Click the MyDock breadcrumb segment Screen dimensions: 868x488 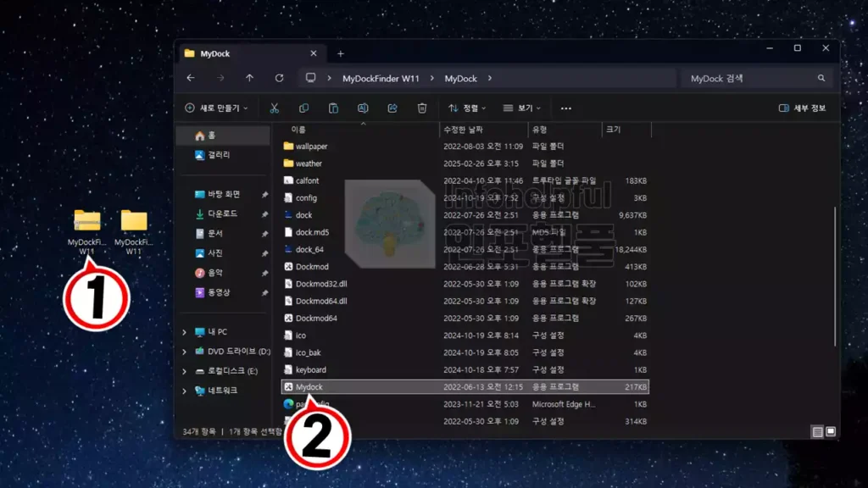coord(460,79)
